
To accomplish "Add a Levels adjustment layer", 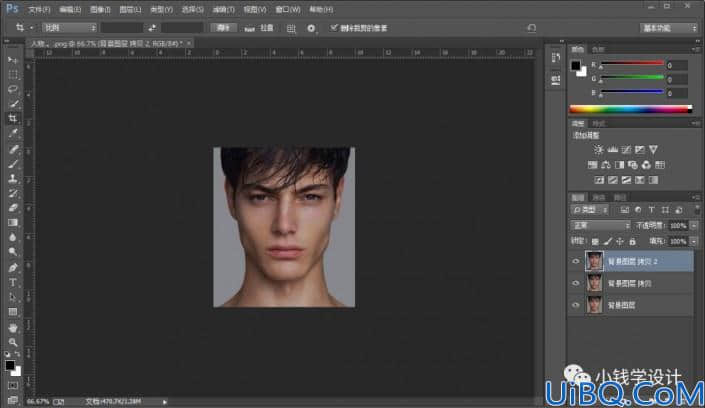I will [612, 150].
